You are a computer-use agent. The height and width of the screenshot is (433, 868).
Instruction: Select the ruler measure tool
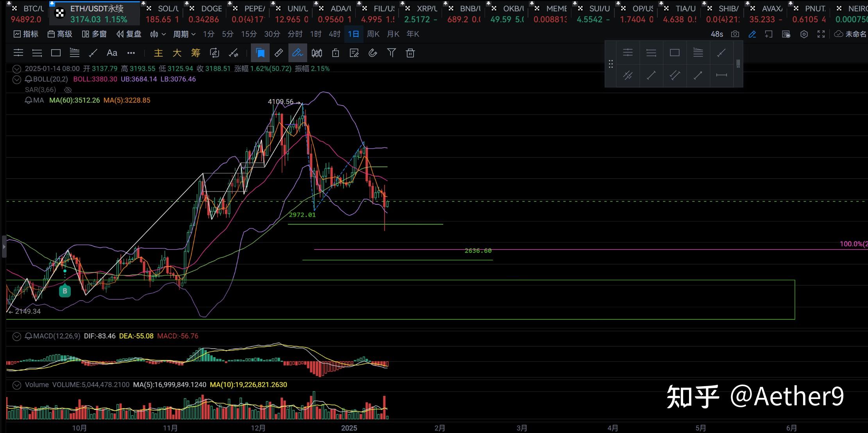[279, 53]
